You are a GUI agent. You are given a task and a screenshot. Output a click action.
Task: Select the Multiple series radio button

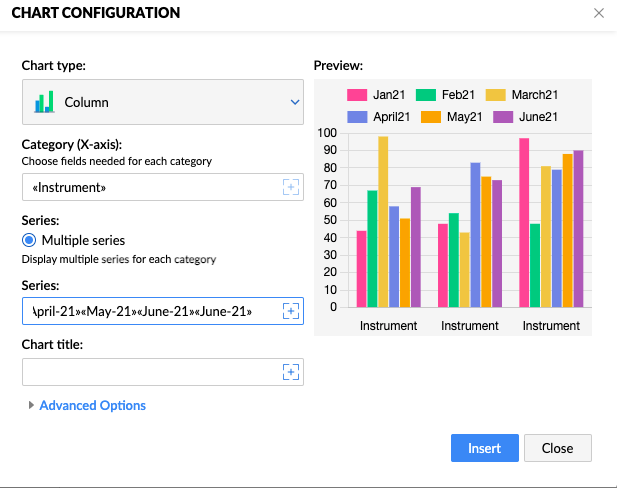pos(29,240)
